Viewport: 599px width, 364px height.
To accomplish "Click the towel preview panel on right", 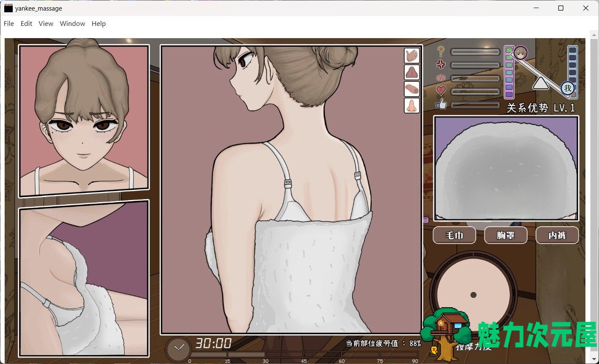I will (506, 169).
